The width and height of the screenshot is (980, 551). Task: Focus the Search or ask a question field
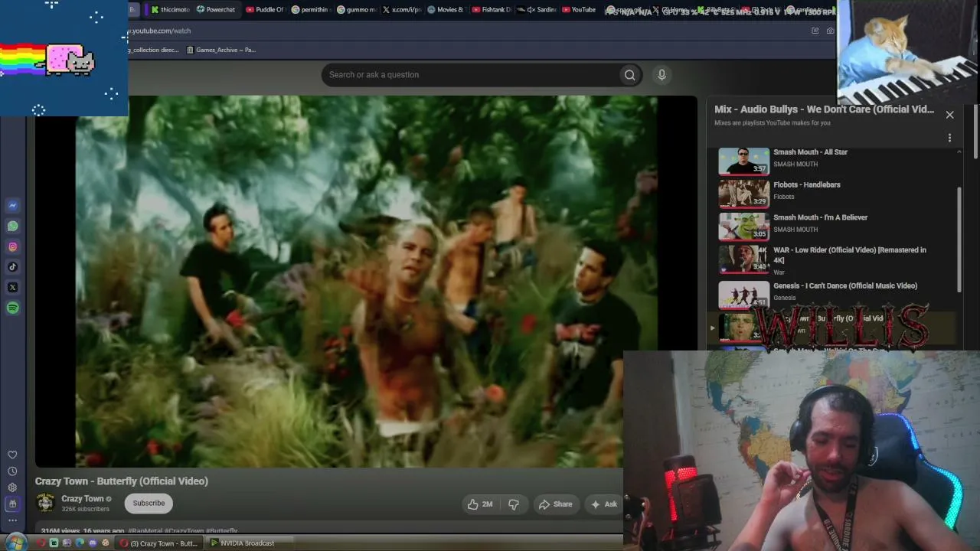pos(470,75)
